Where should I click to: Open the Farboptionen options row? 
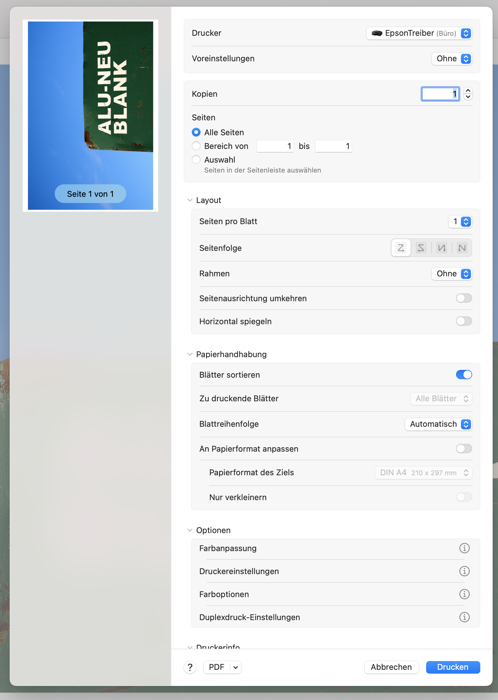335,594
